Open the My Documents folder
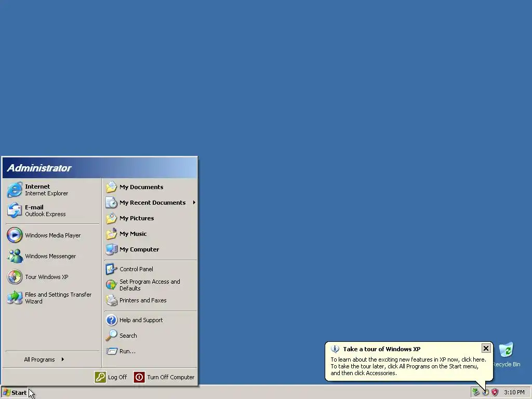 (x=151, y=187)
